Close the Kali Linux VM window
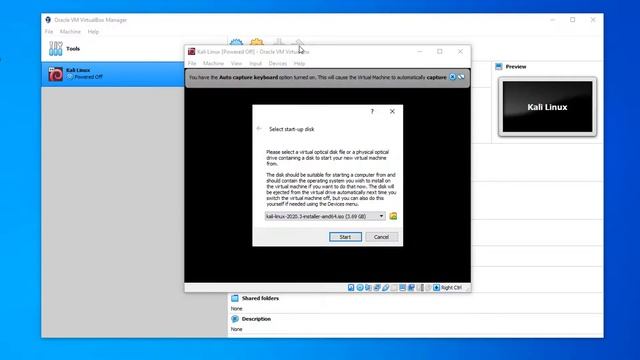This screenshot has height=360, width=640. pos(460,51)
